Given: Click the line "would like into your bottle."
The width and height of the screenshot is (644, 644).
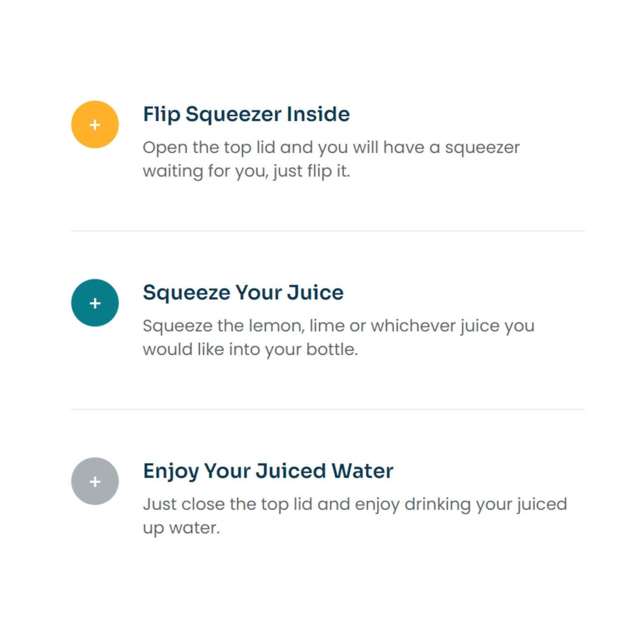Looking at the screenshot, I should pos(250,349).
